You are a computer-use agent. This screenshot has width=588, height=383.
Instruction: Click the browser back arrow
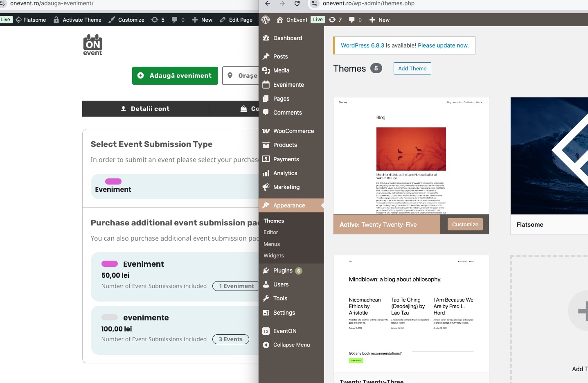pyautogui.click(x=268, y=4)
